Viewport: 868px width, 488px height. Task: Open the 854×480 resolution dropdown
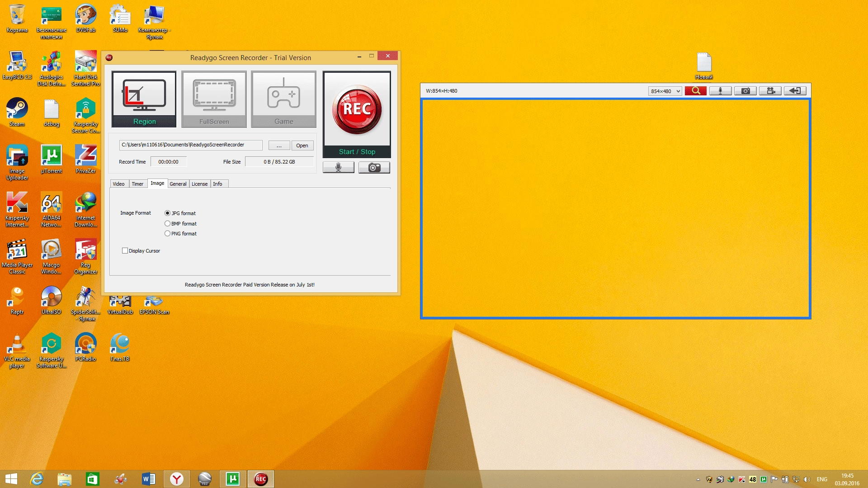click(x=665, y=91)
